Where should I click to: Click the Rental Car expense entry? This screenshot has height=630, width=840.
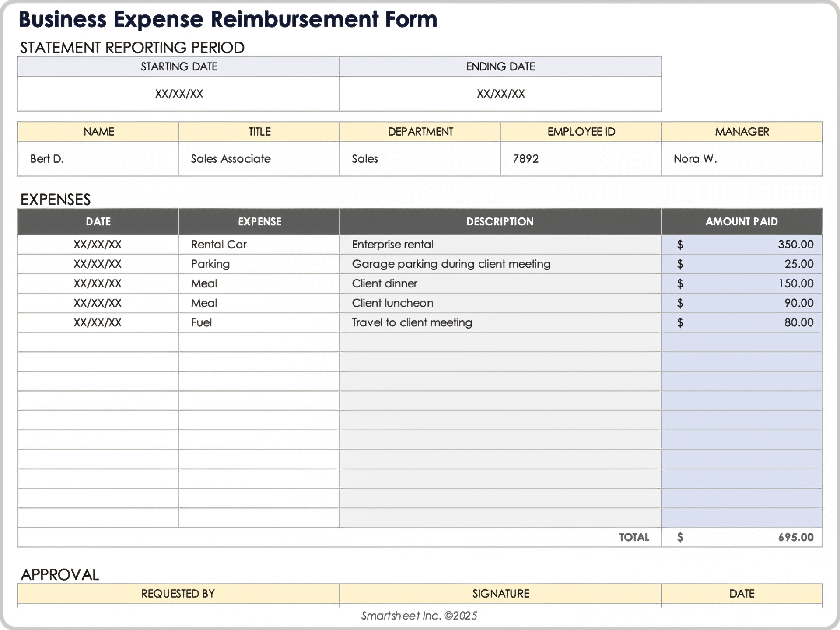tap(258, 244)
